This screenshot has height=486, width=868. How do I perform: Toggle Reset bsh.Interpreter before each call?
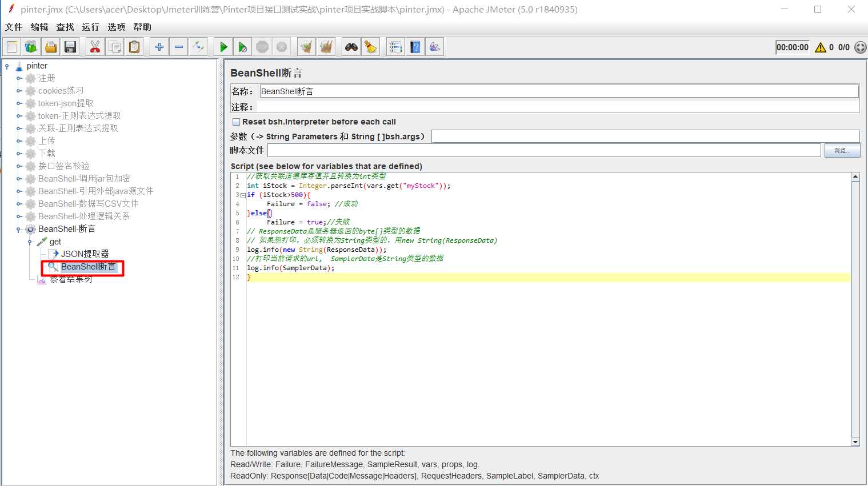[x=236, y=122]
